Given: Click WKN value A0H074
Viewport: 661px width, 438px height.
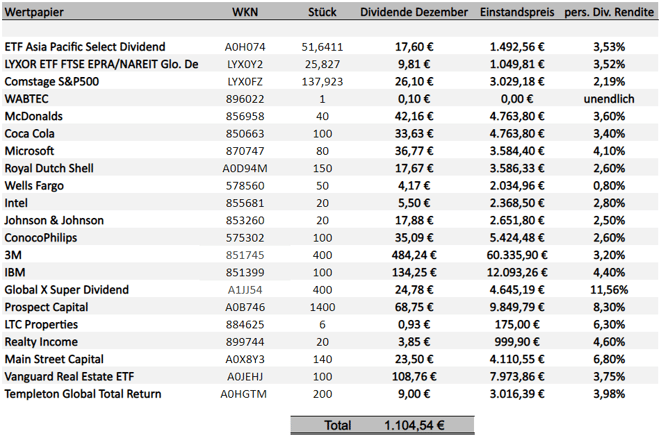Looking at the screenshot, I should (245, 47).
